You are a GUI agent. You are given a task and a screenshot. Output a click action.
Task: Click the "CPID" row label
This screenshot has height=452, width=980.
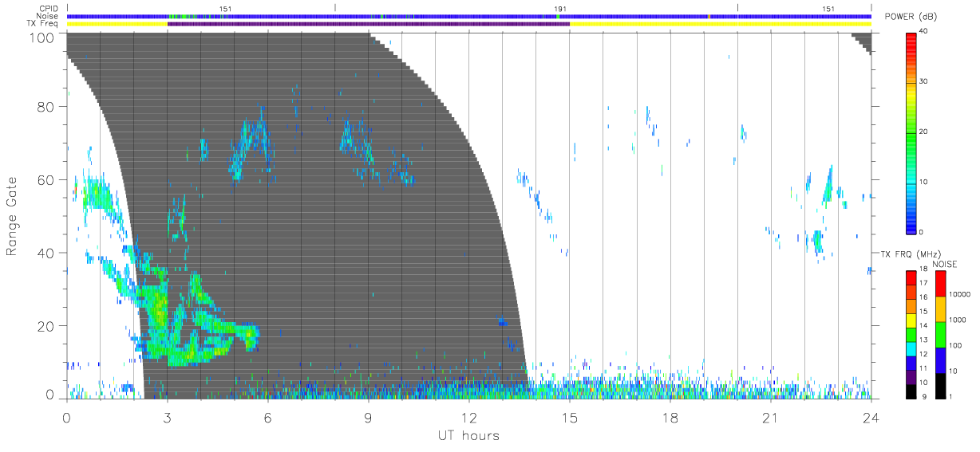(x=49, y=9)
